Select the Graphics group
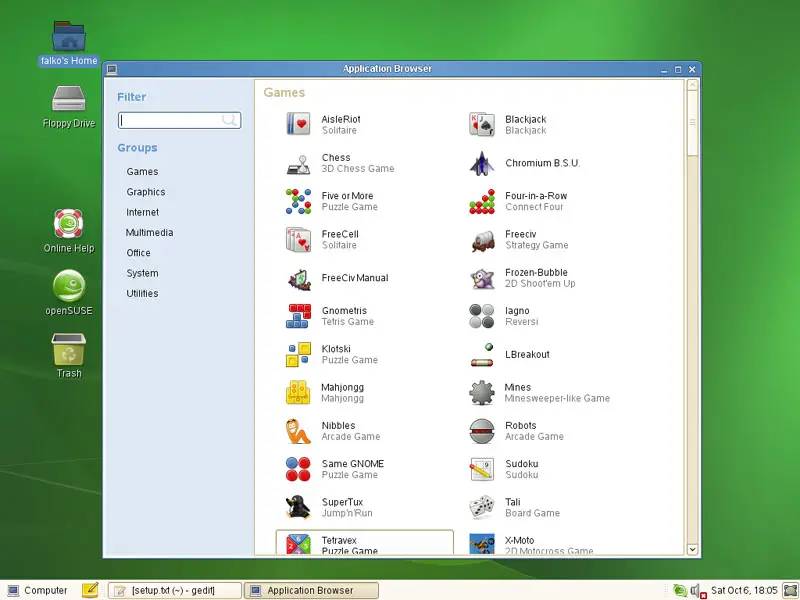800x600 pixels. pyautogui.click(x=146, y=192)
